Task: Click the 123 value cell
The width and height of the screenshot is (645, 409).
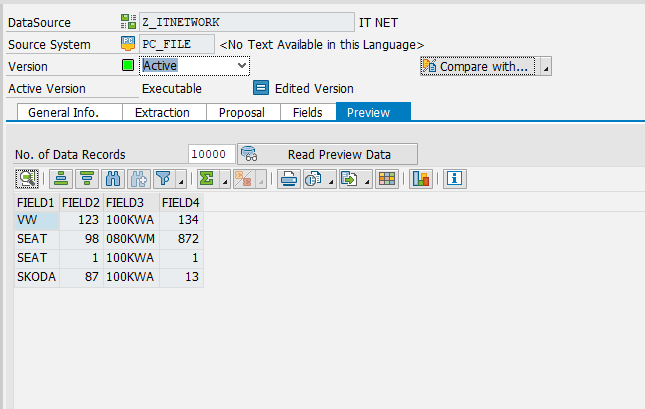Action: pyautogui.click(x=81, y=220)
